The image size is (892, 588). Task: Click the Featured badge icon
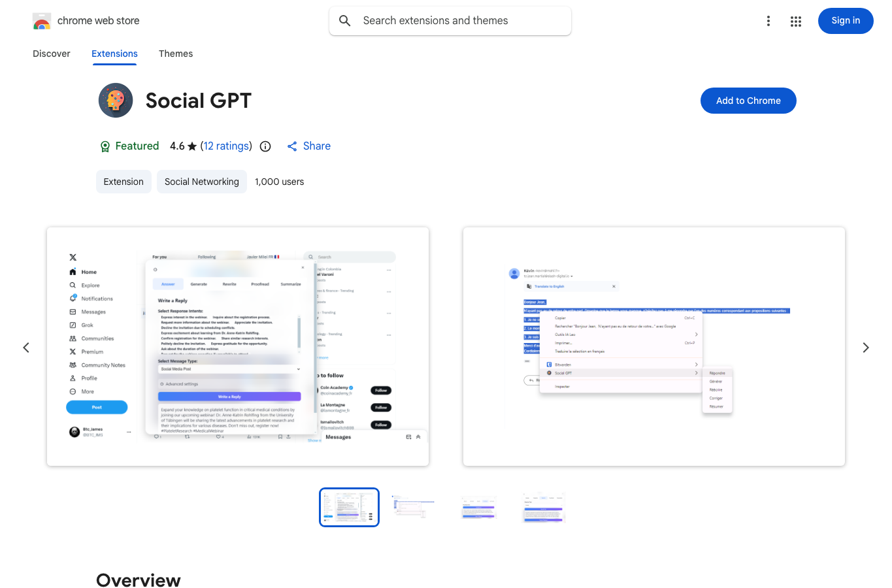click(105, 146)
